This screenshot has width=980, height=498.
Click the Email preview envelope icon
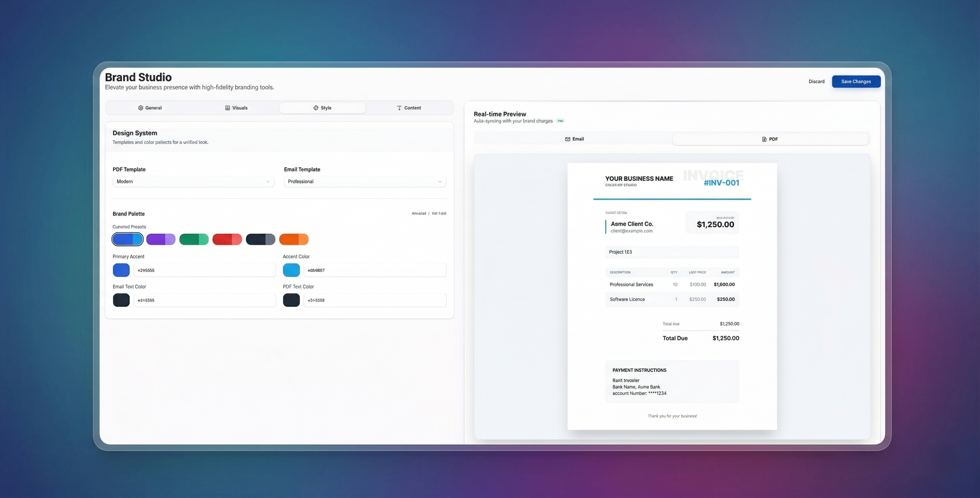tap(567, 139)
